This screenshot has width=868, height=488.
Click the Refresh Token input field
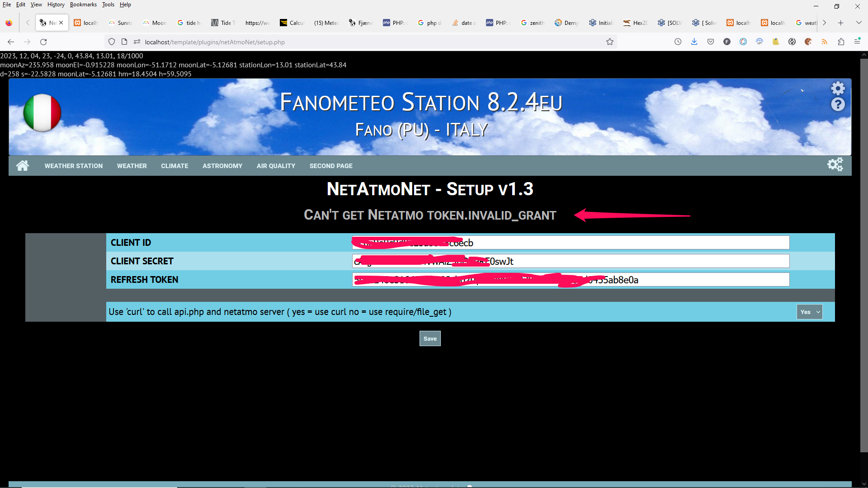[571, 280]
